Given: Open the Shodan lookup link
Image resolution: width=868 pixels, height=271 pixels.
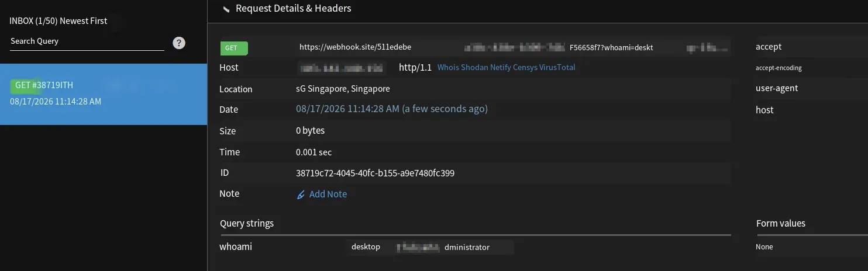Looking at the screenshot, I should [474, 67].
